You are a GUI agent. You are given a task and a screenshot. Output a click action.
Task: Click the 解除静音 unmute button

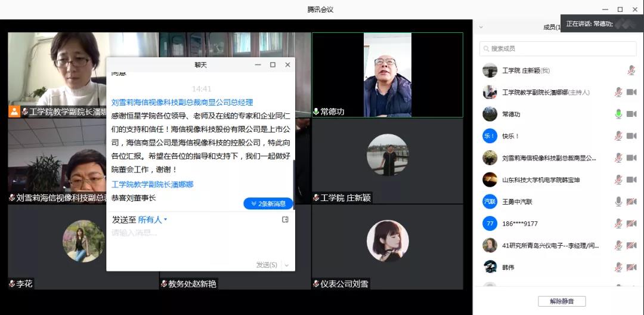pos(561,301)
